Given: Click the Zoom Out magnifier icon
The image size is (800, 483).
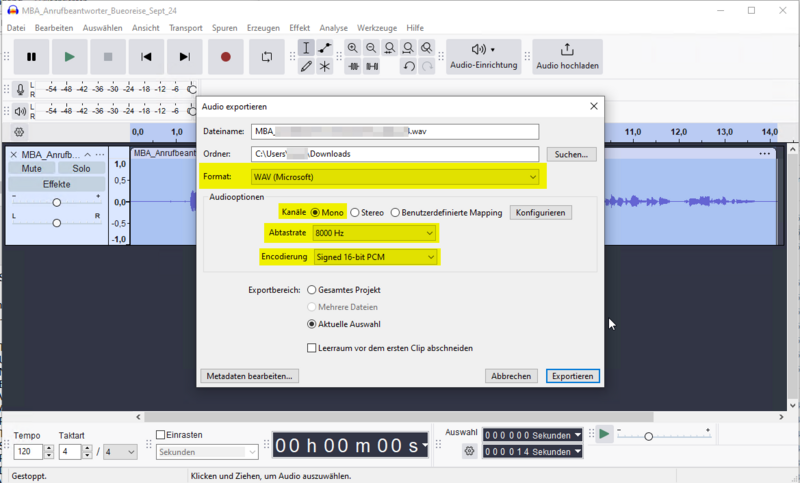Looking at the screenshot, I should (371, 48).
